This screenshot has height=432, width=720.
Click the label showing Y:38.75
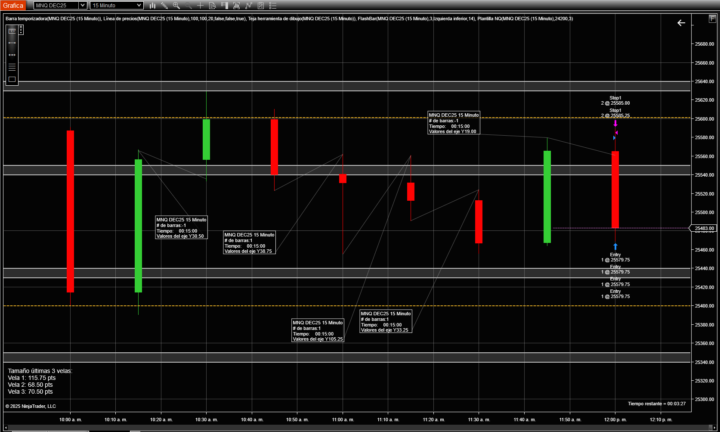pyautogui.click(x=249, y=242)
